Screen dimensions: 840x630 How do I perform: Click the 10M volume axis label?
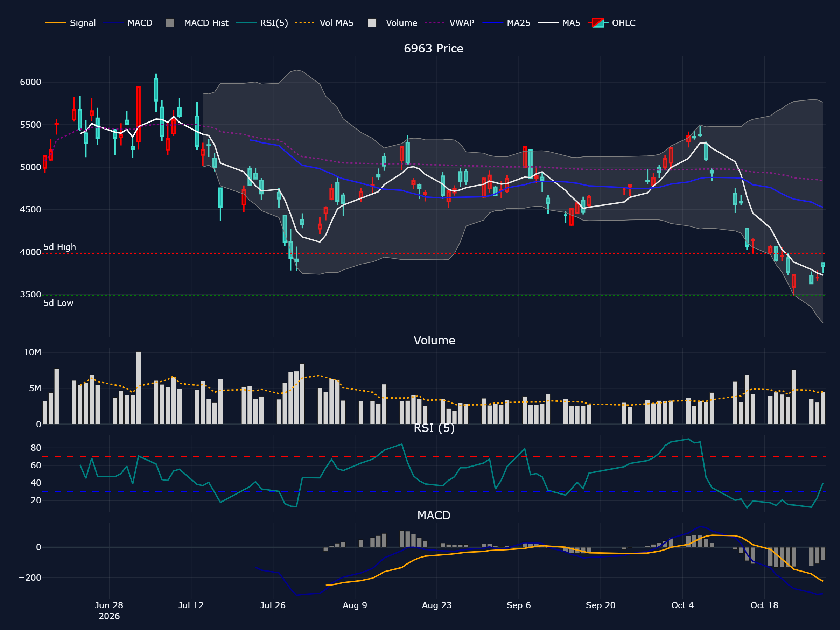click(32, 352)
